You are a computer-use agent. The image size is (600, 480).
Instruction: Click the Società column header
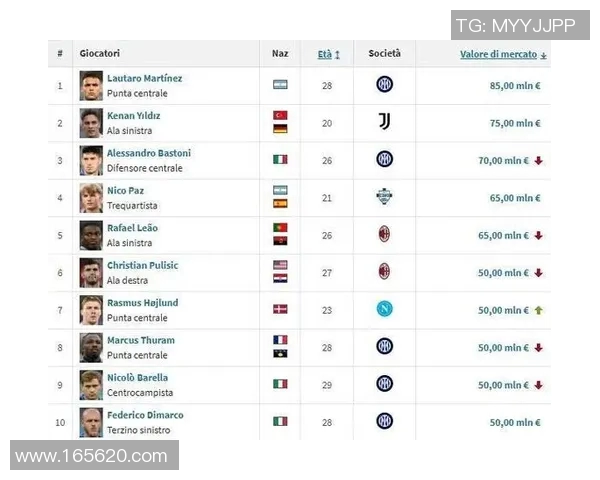click(384, 53)
